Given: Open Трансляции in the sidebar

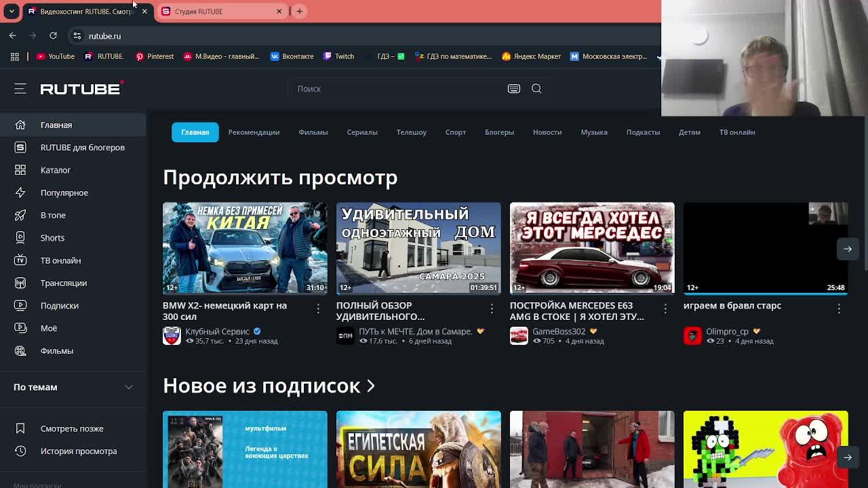Looking at the screenshot, I should click(x=73, y=283).
